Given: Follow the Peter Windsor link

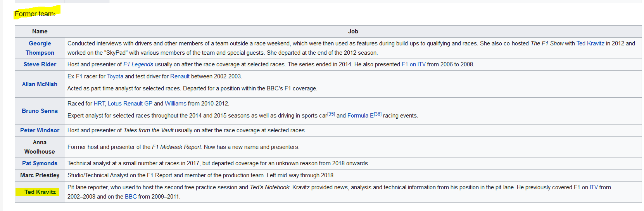Looking at the screenshot, I should point(40,130).
